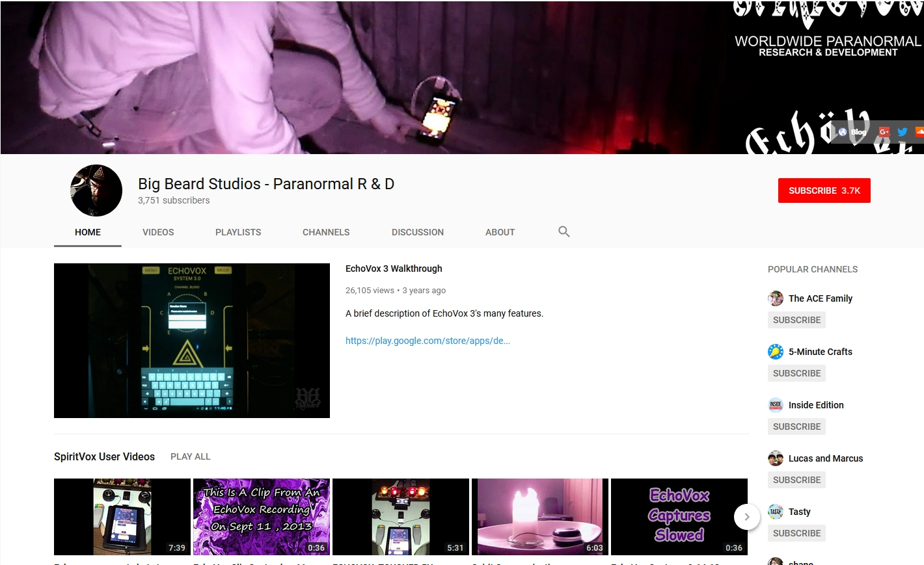Subscribe to Lucas and Marcus
Screen dimensions: 924x565
[x=796, y=480]
